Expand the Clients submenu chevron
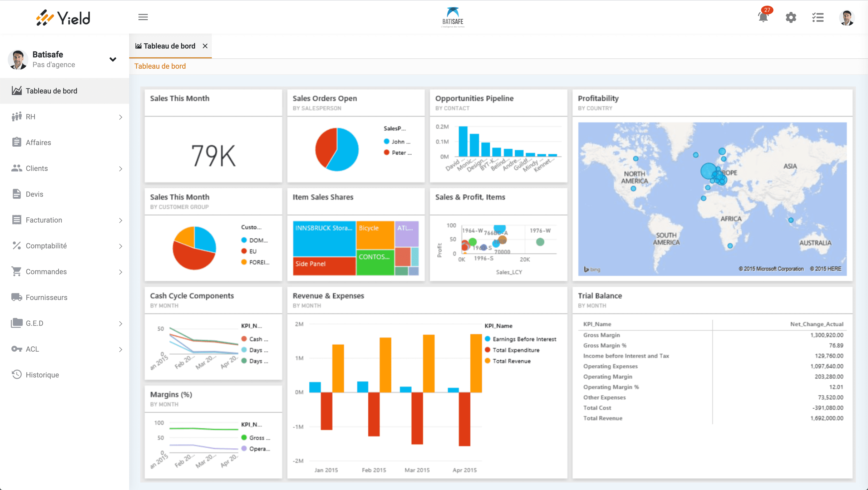This screenshot has height=490, width=868. pos(121,168)
